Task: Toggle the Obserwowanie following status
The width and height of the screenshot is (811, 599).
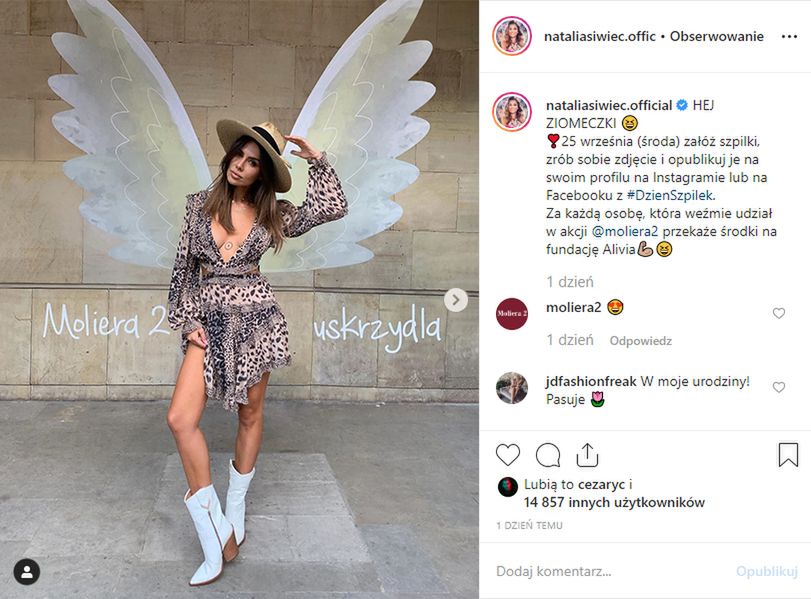Action: click(716, 36)
